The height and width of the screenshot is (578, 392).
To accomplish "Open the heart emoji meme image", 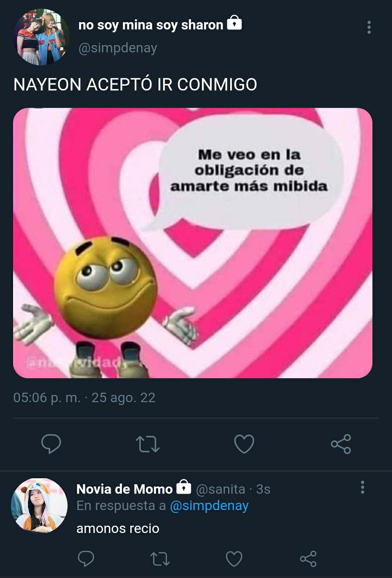I will pos(193,243).
